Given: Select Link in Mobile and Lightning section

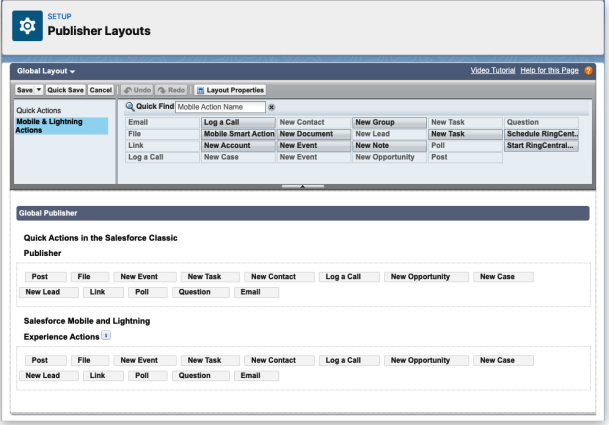Looking at the screenshot, I should click(x=103, y=376).
